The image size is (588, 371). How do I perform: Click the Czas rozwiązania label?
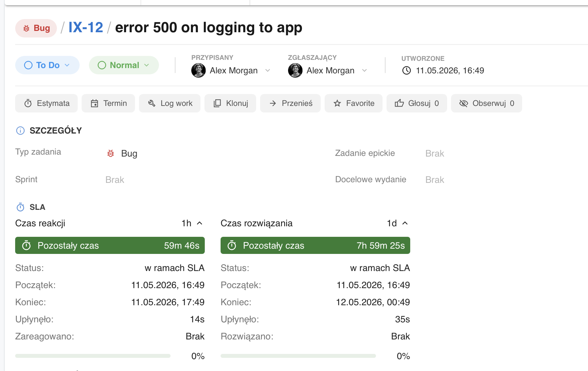click(256, 223)
